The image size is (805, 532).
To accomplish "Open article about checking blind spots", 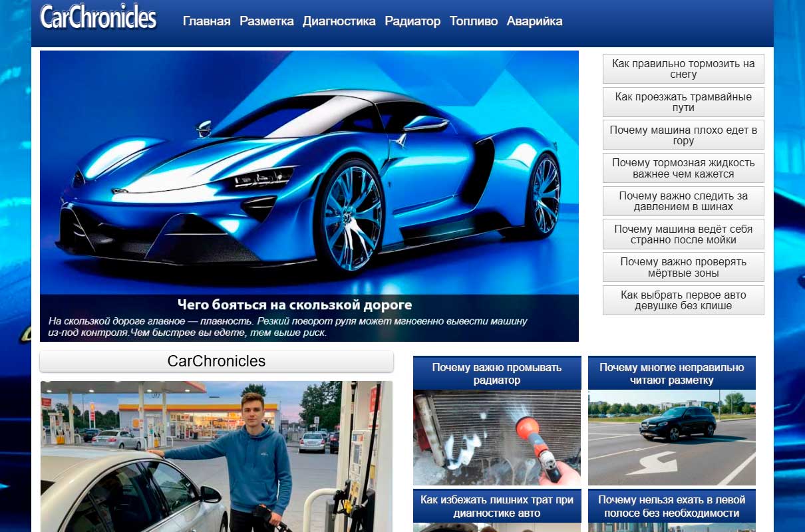I will point(683,266).
